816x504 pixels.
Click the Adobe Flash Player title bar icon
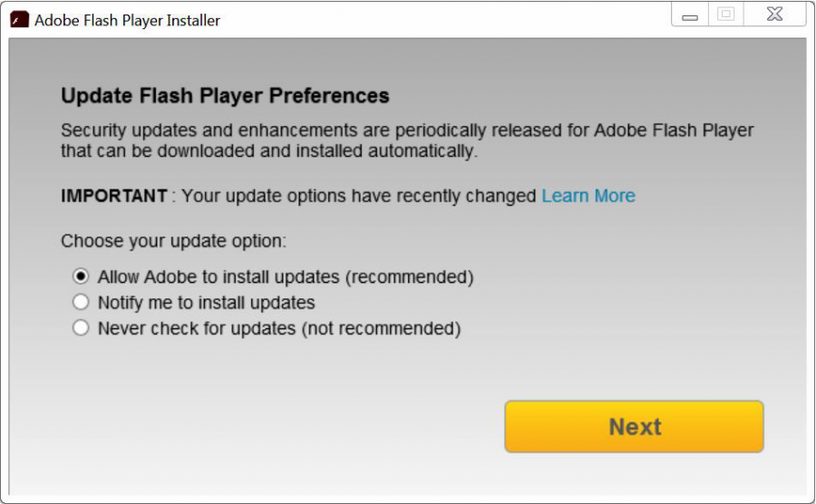coord(19,20)
